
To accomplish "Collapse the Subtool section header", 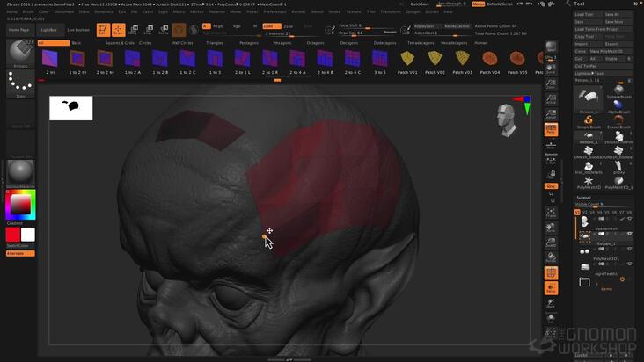I will (583, 198).
